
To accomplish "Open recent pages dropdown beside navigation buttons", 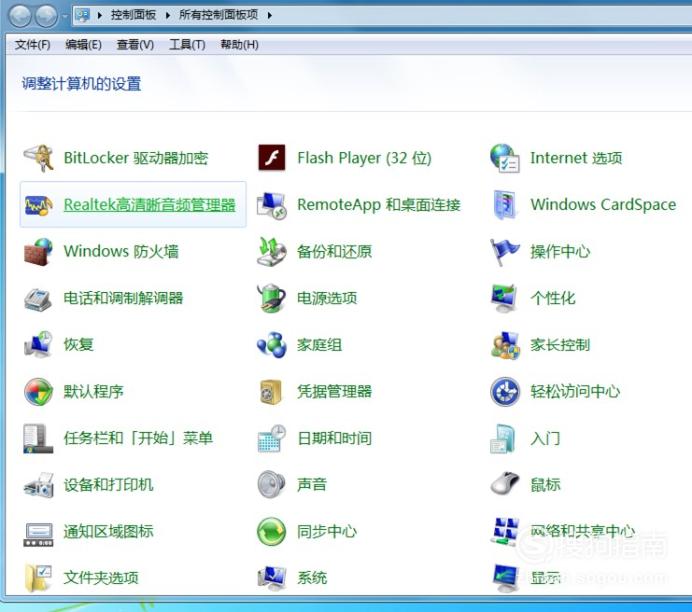I will coord(65,16).
